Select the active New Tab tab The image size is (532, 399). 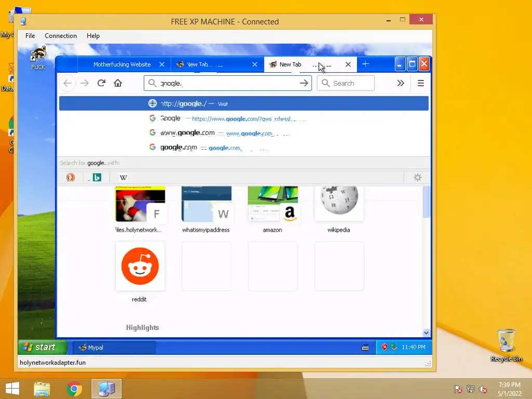[x=310, y=64]
